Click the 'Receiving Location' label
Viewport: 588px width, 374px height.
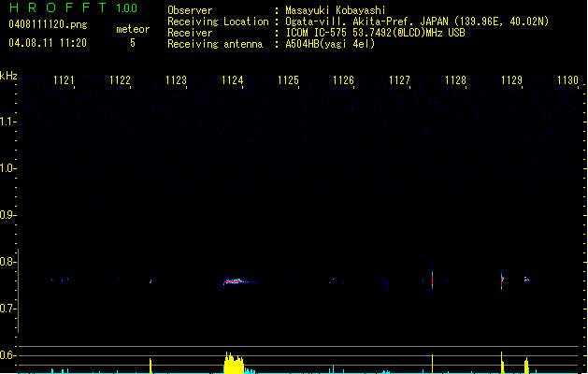[x=218, y=22]
